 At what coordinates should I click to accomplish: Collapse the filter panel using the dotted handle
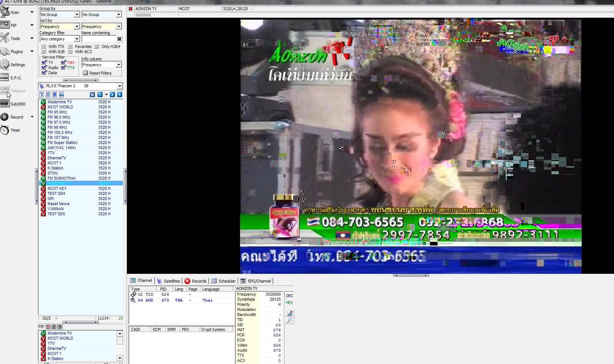(81, 80)
